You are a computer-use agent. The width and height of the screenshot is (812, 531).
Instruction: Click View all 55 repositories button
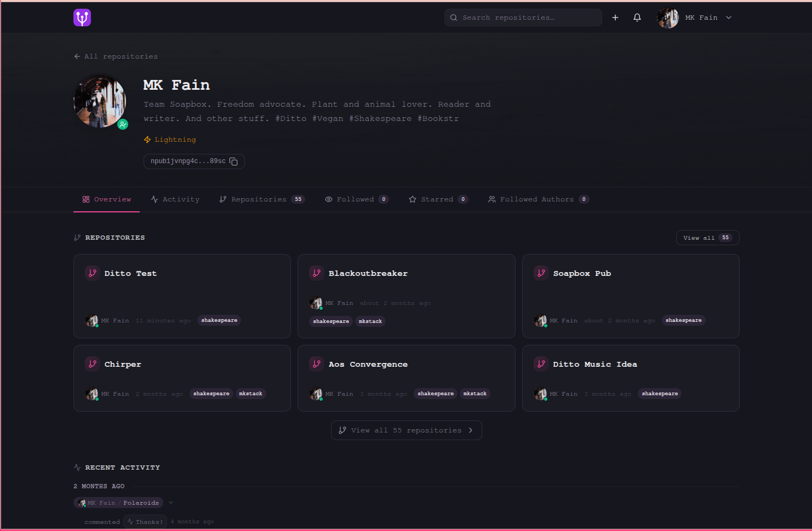[406, 430]
